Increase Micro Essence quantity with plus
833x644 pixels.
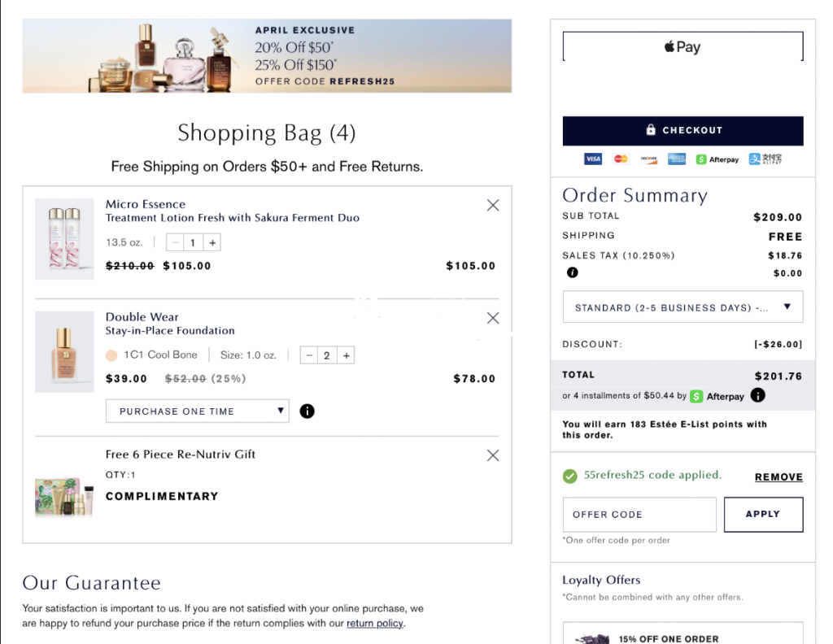click(212, 242)
